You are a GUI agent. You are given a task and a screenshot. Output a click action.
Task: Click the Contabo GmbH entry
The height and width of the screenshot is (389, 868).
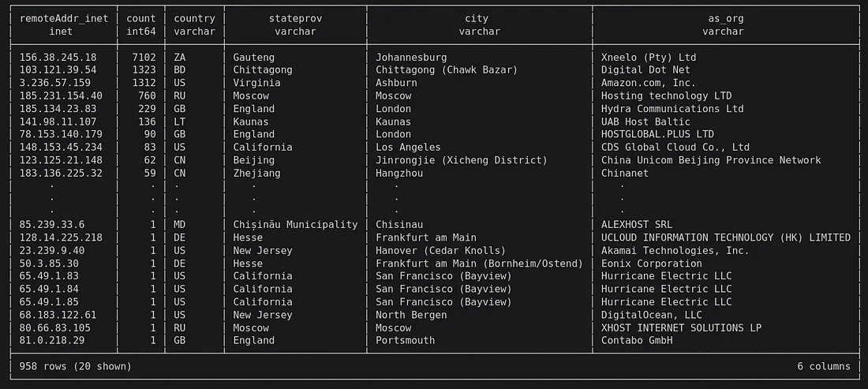tap(637, 340)
